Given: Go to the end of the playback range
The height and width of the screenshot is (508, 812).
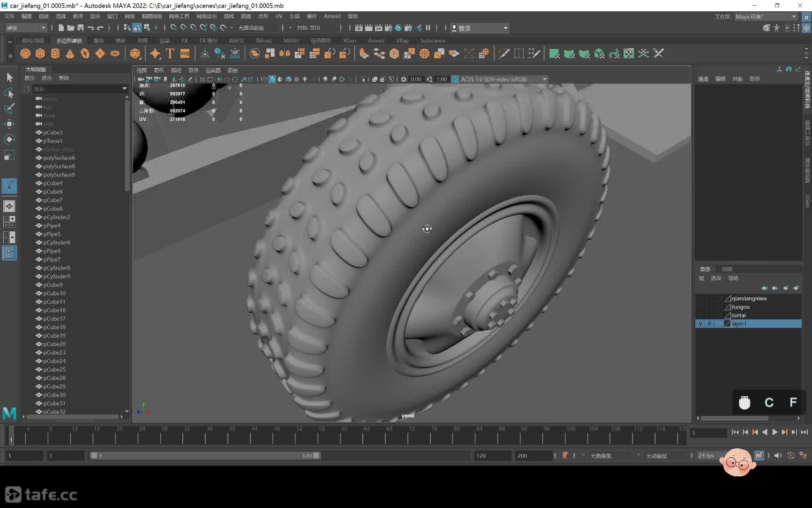Looking at the screenshot, I should click(804, 432).
